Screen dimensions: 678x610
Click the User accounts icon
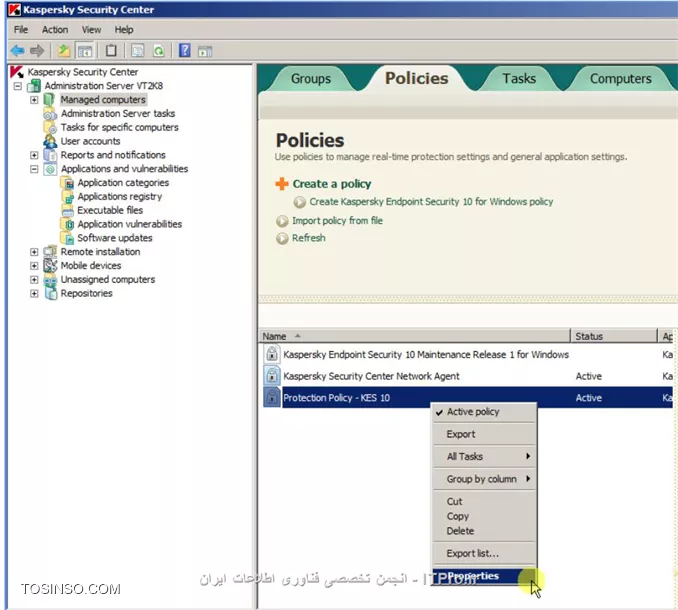click(50, 141)
